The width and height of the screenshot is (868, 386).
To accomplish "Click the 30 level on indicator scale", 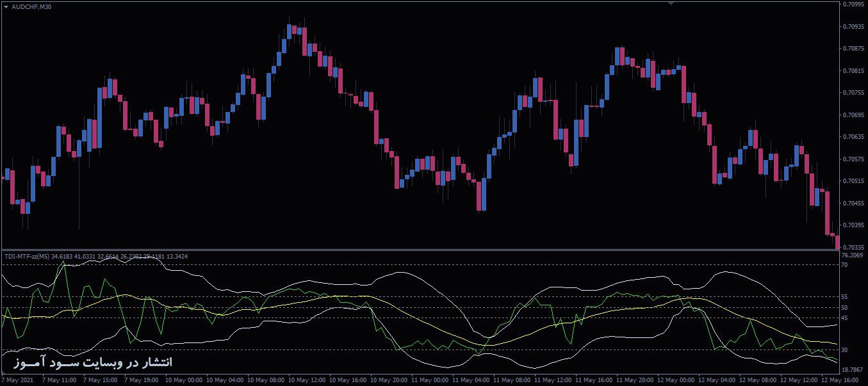I will coord(844,350).
